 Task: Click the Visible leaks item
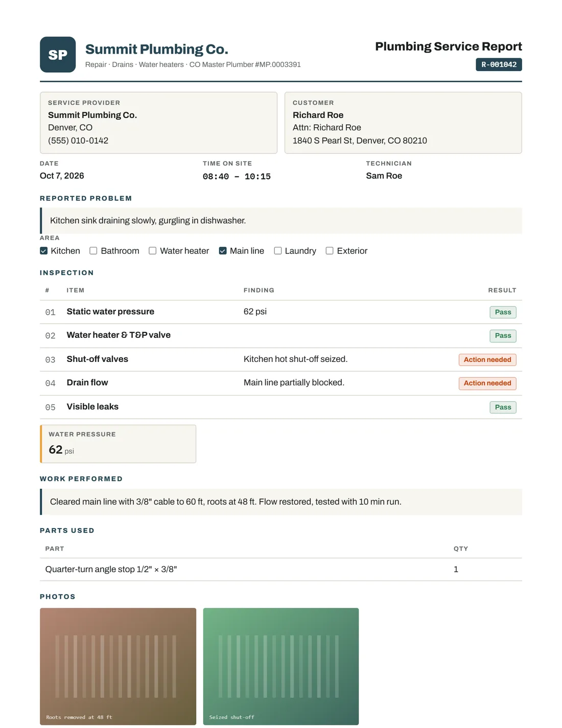point(92,407)
